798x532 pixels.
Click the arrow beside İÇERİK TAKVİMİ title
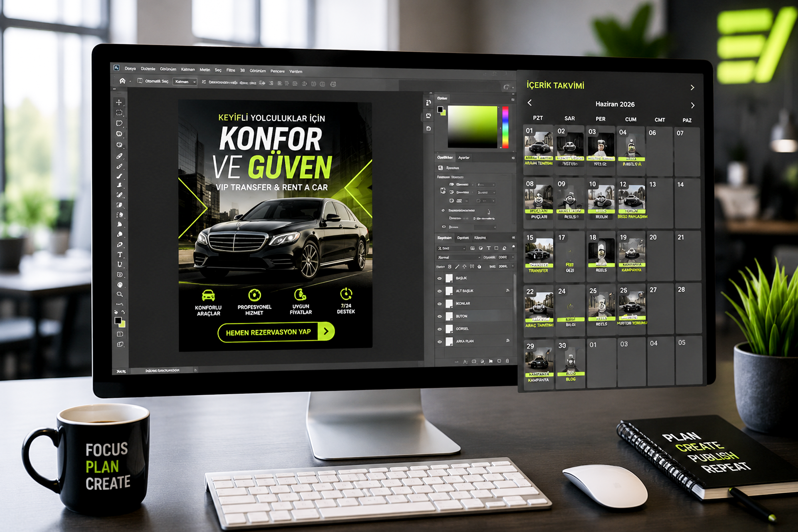coord(692,87)
